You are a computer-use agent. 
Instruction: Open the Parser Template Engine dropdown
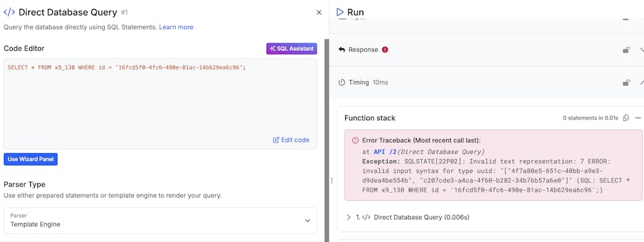pos(160,220)
